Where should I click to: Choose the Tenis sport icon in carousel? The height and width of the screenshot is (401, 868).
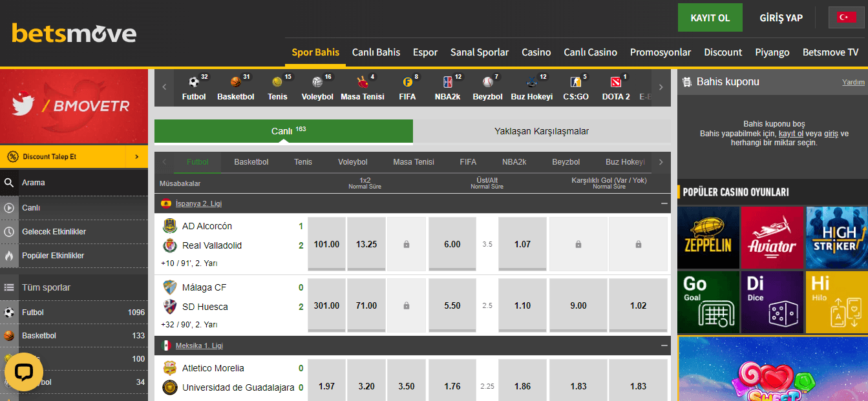pyautogui.click(x=277, y=88)
